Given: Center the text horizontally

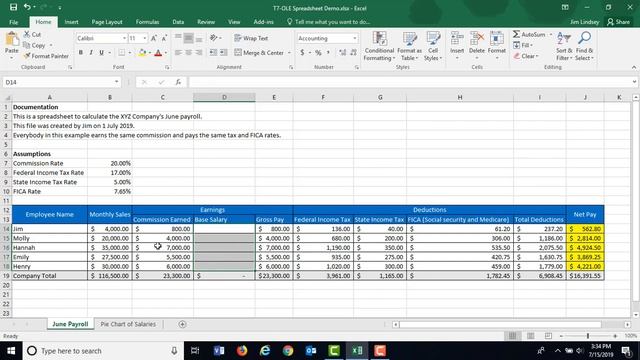Looking at the screenshot, I should (x=188, y=53).
